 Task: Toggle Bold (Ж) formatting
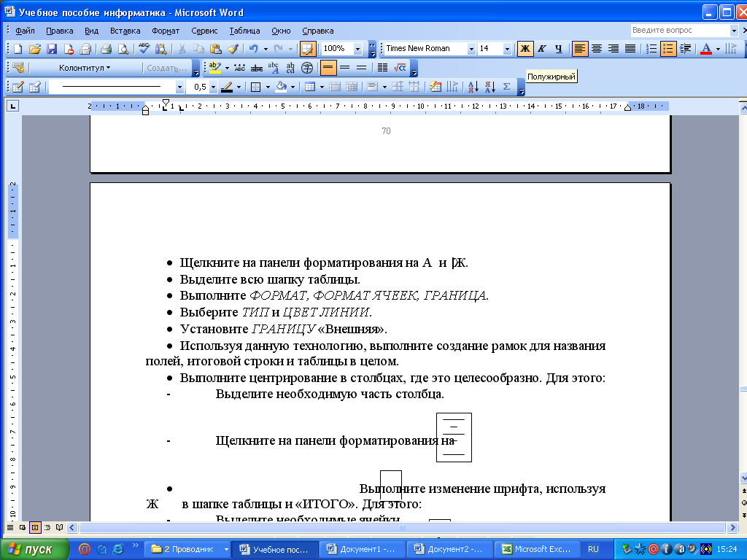(525, 49)
